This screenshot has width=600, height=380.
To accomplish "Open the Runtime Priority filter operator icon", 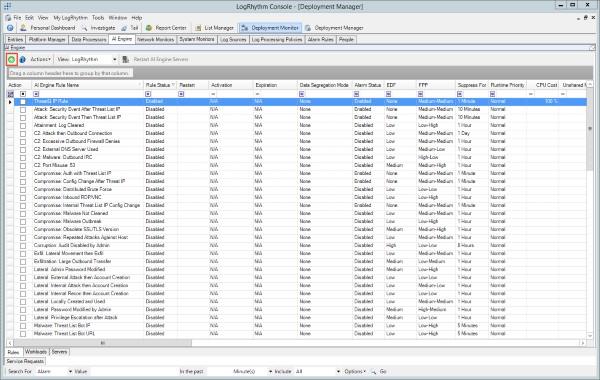I will click(x=492, y=94).
